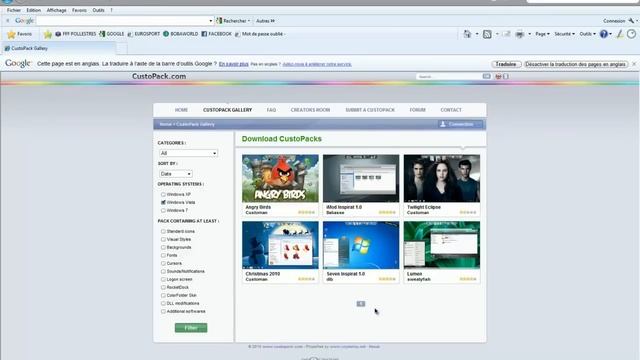
Task: Open the Fichier menu
Action: click(14, 10)
